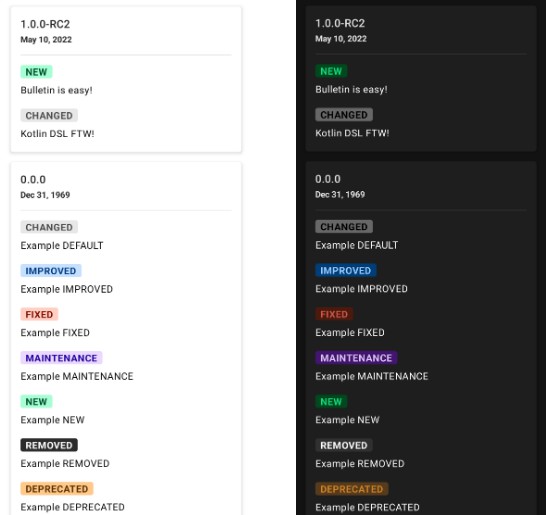Image resolution: width=548 pixels, height=515 pixels.
Task: Click 'Kotlin DSL FTW!' text in dark card
Action: (352, 133)
